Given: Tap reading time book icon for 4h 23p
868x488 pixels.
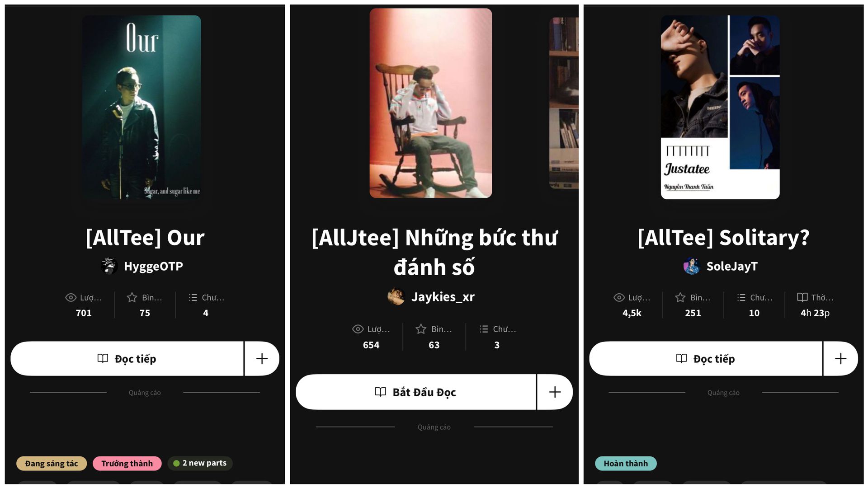Looking at the screenshot, I should tap(802, 297).
